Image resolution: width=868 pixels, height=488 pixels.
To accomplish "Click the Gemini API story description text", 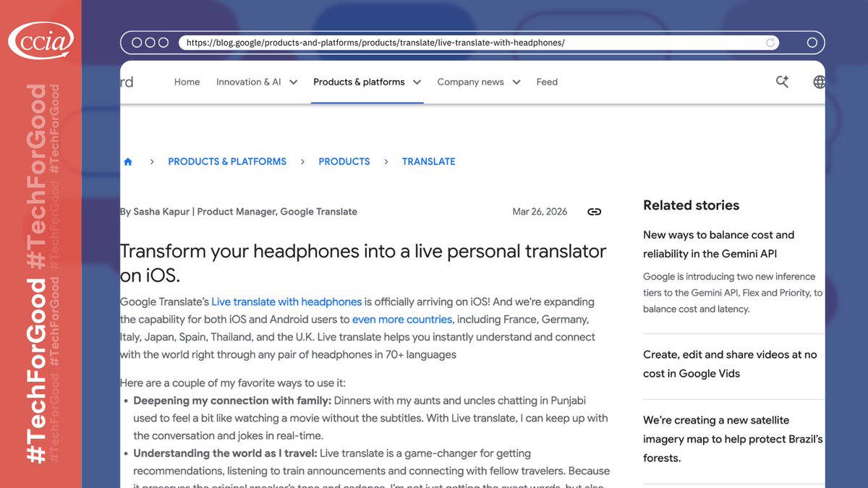I will coord(733,293).
